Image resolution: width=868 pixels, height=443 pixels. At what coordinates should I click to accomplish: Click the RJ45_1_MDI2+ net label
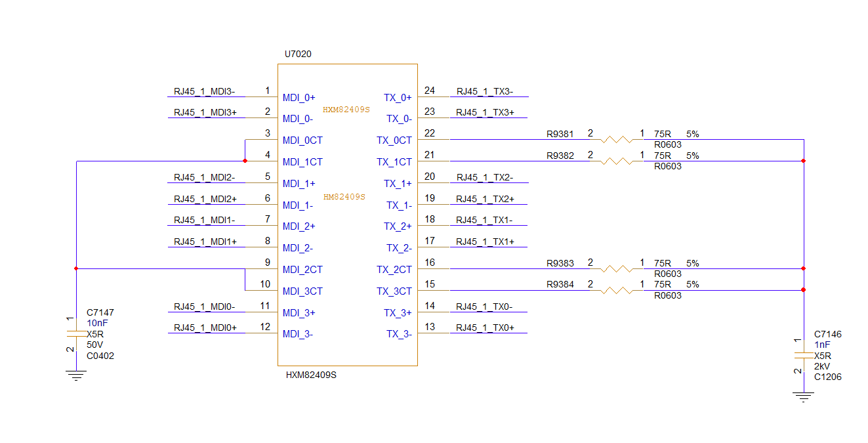[205, 199]
